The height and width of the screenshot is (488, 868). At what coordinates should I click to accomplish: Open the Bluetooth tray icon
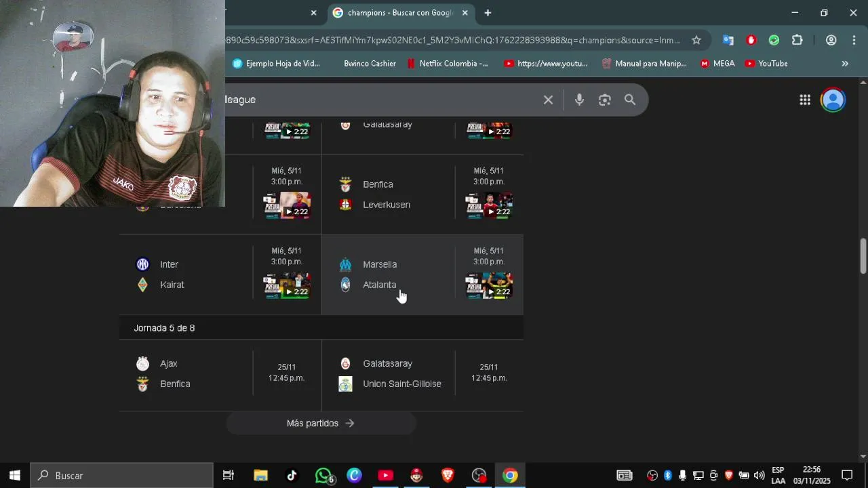[x=667, y=475]
